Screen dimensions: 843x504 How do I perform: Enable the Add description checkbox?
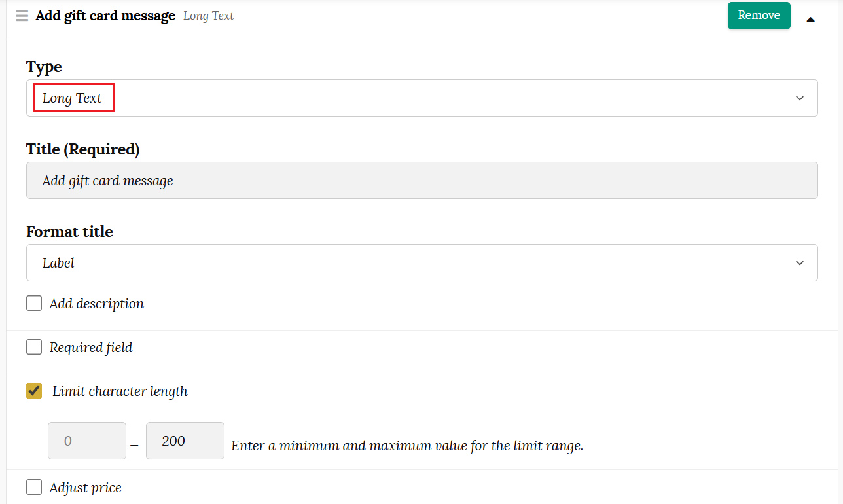(34, 303)
